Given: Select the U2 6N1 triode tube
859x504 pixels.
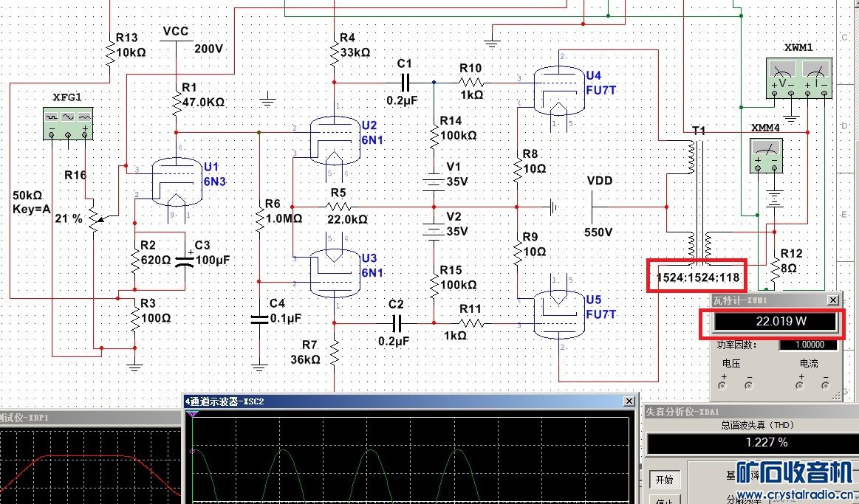Looking at the screenshot, I should (x=333, y=140).
